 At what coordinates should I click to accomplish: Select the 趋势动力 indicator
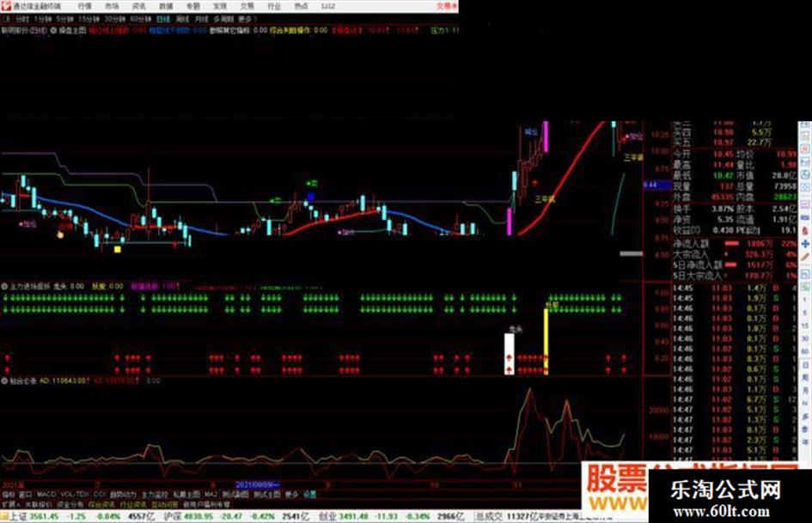coord(123,495)
